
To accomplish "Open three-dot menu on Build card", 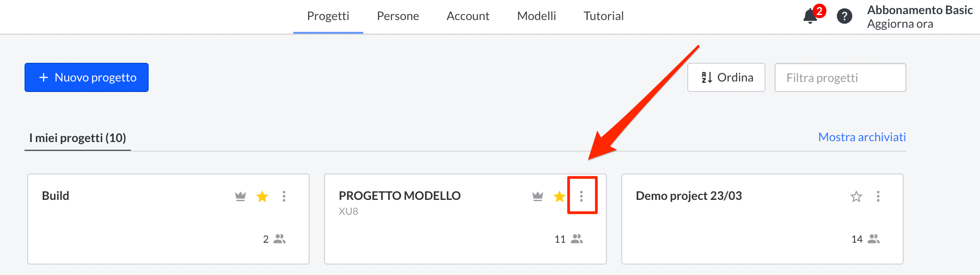I will [284, 196].
